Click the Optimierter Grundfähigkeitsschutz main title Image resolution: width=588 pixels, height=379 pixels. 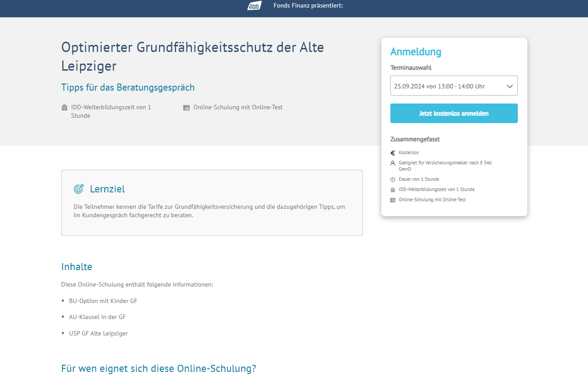[x=193, y=56]
